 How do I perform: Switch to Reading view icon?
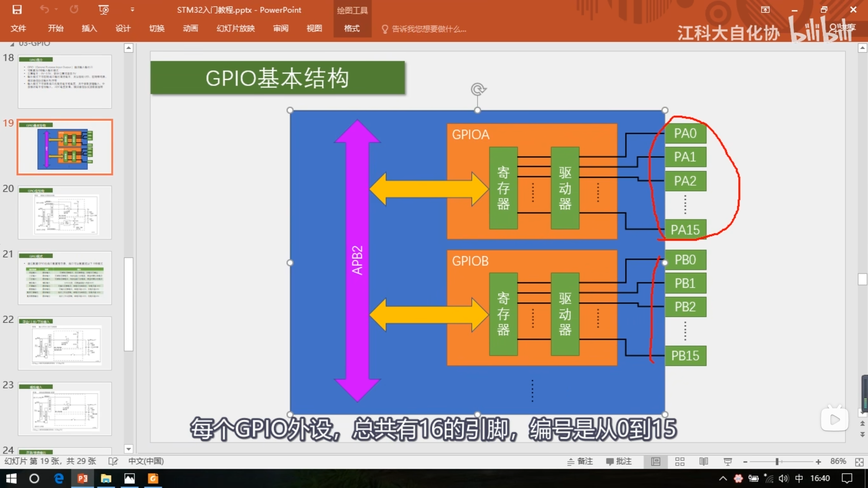tap(704, 461)
